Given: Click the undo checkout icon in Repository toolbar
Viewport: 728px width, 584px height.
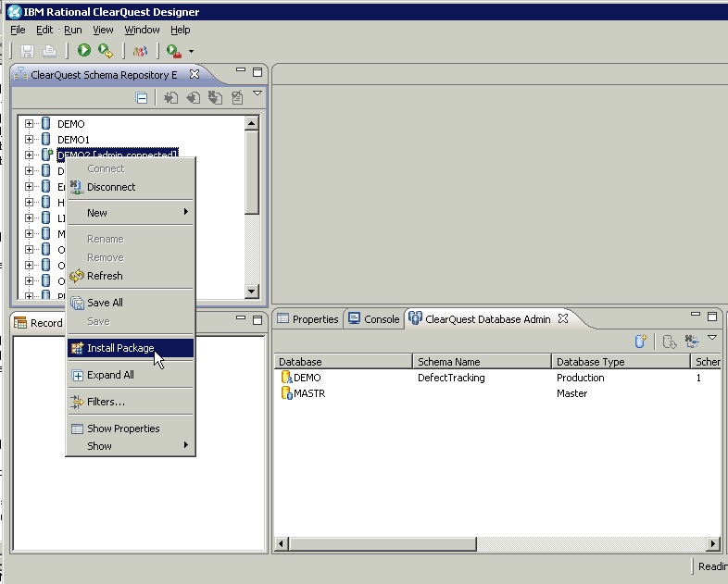Looking at the screenshot, I should pyautogui.click(x=215, y=98).
